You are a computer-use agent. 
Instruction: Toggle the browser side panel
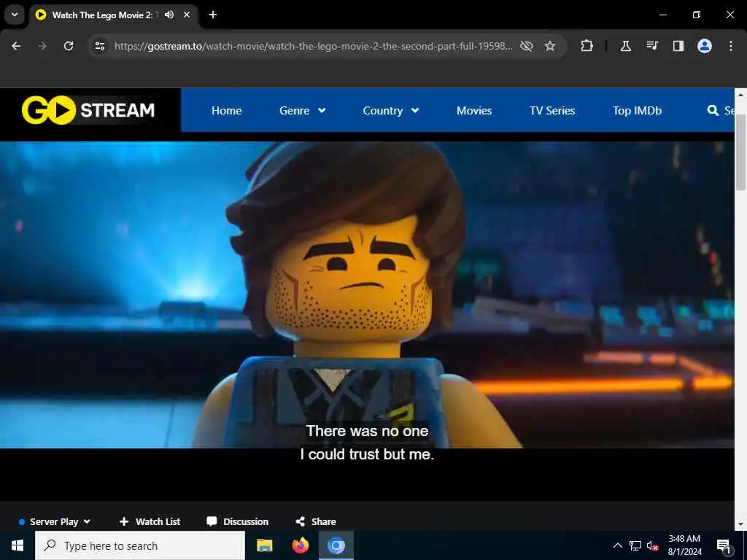678,46
